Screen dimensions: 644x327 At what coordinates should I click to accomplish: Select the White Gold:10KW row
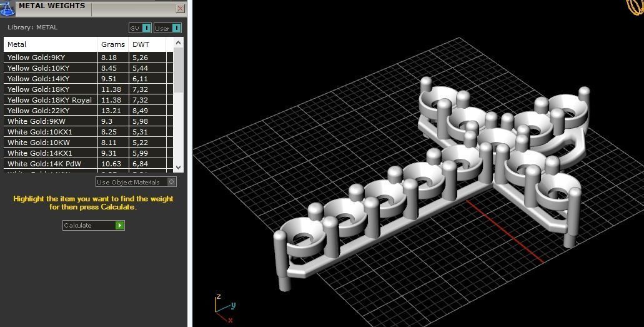point(88,143)
